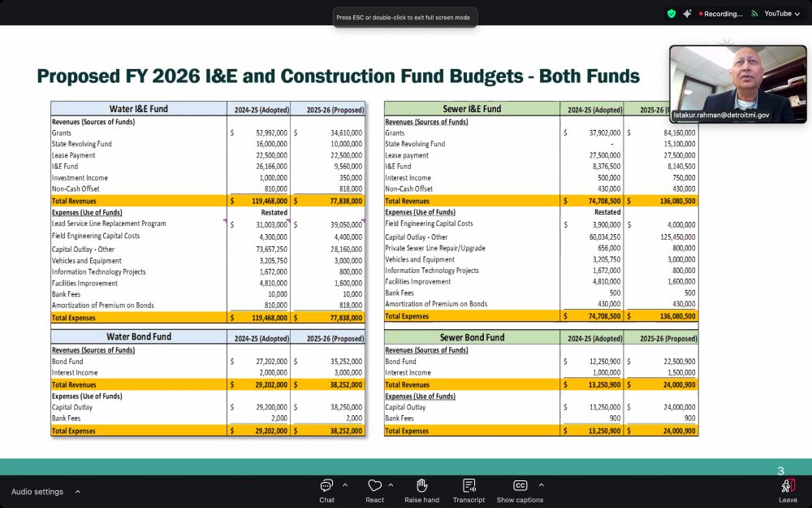
Task: Open the React emoji button
Action: (x=374, y=491)
